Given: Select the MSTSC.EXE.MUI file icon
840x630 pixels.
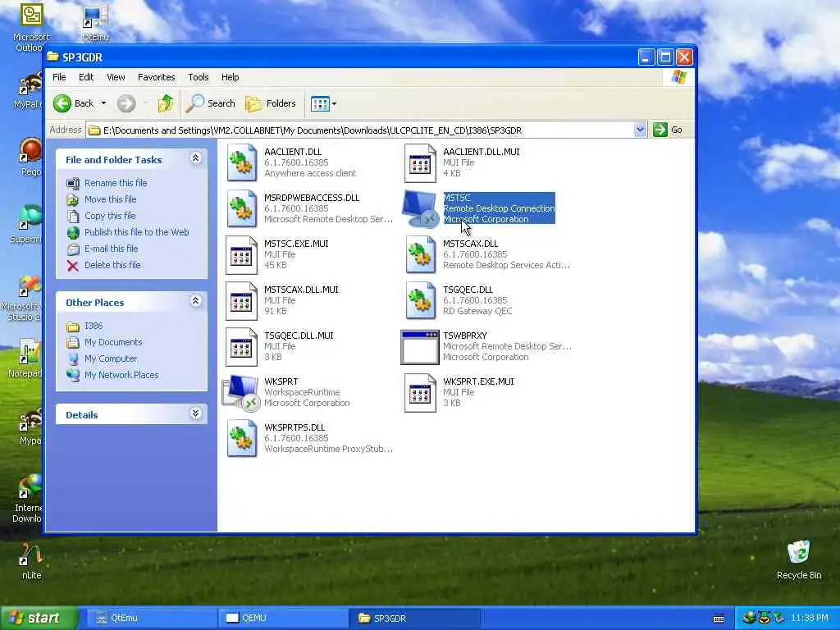Looking at the screenshot, I should 242,254.
